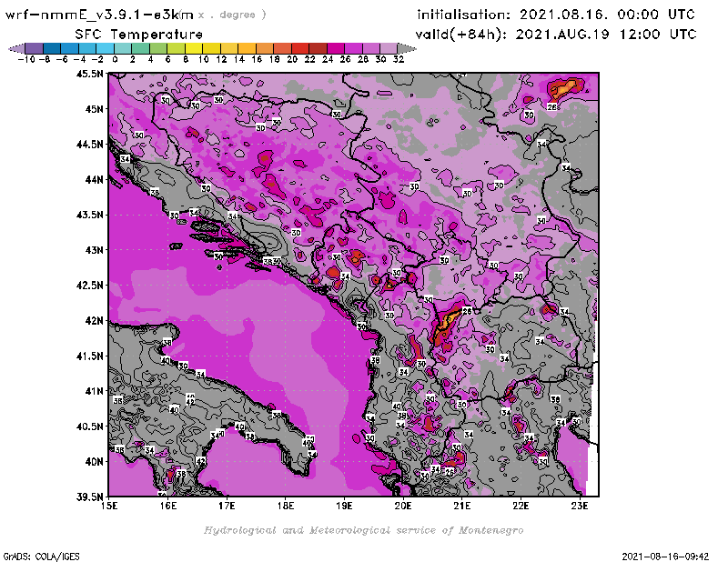Screen dimensions: 728x562
Task: Click the legend tick label '32'
Action: [x=399, y=59]
